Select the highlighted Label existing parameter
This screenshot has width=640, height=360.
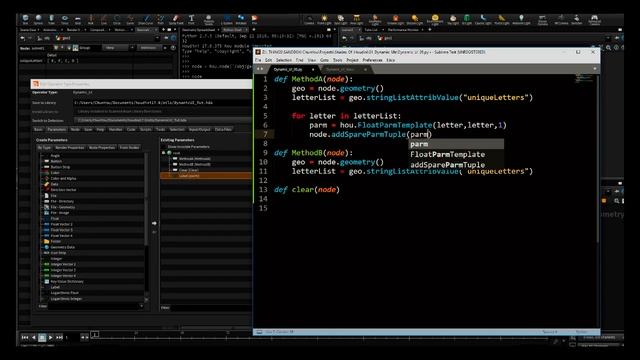point(206,176)
